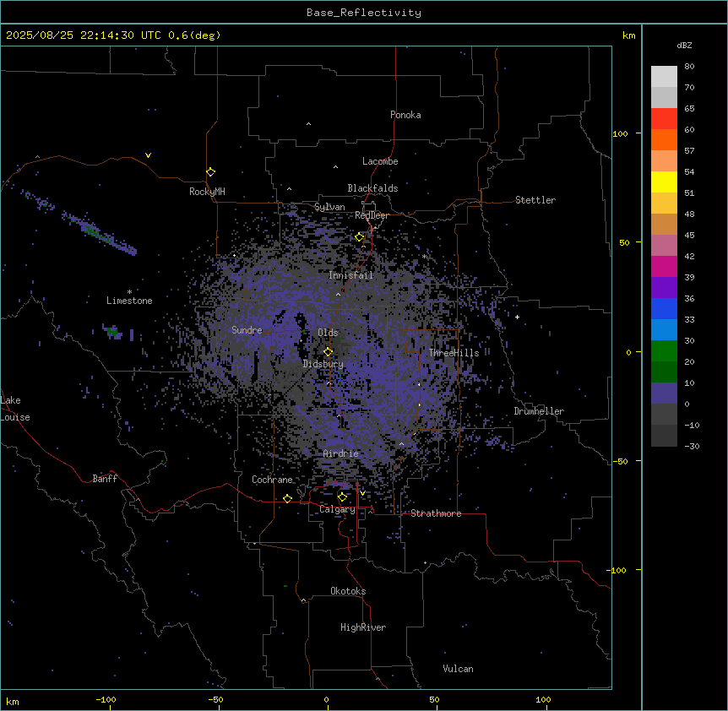Viewport: 728px width, 711px height.
Task: Click the RockyMH label
Action: coord(207,192)
